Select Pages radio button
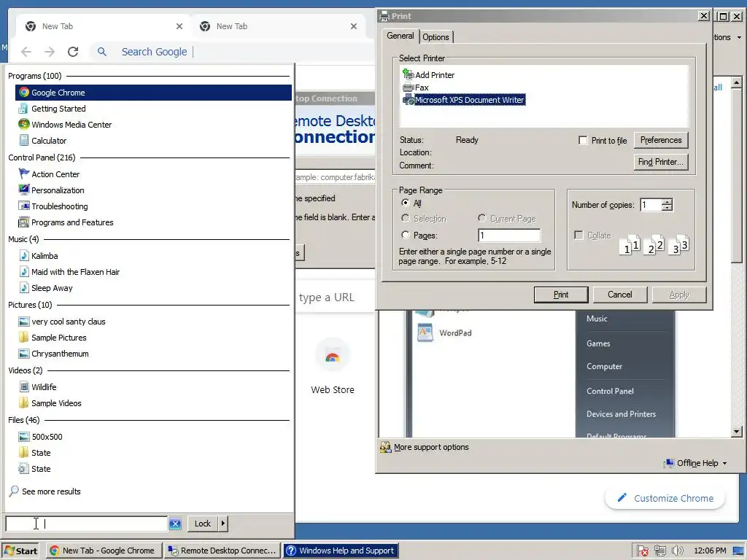This screenshot has width=747, height=560. tap(406, 235)
